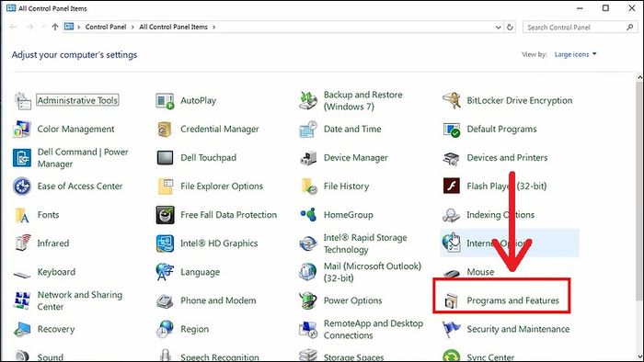The width and height of the screenshot is (644, 362).
Task: Click the Control Panel breadcrumb item
Action: point(106,27)
